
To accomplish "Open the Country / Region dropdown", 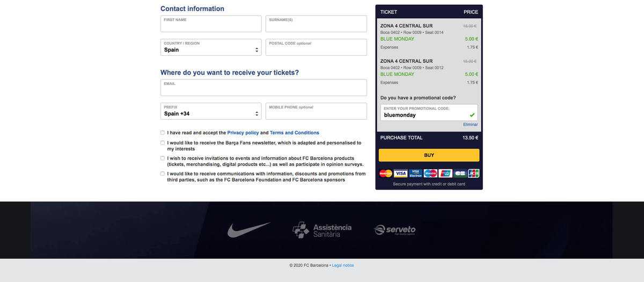I will (x=211, y=47).
